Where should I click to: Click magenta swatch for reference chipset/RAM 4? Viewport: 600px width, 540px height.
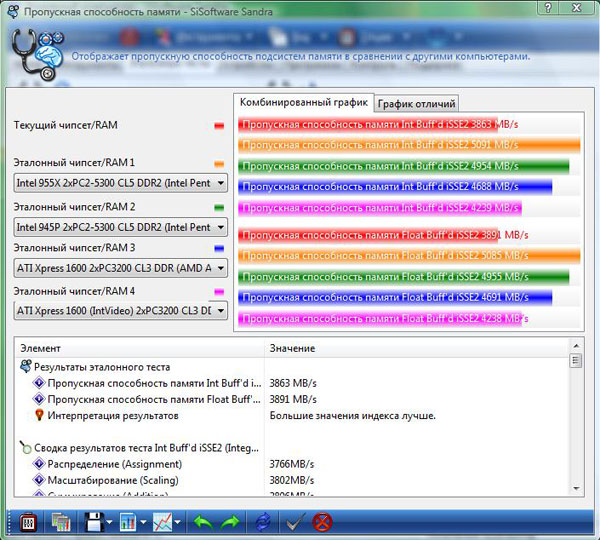pyautogui.click(x=219, y=292)
